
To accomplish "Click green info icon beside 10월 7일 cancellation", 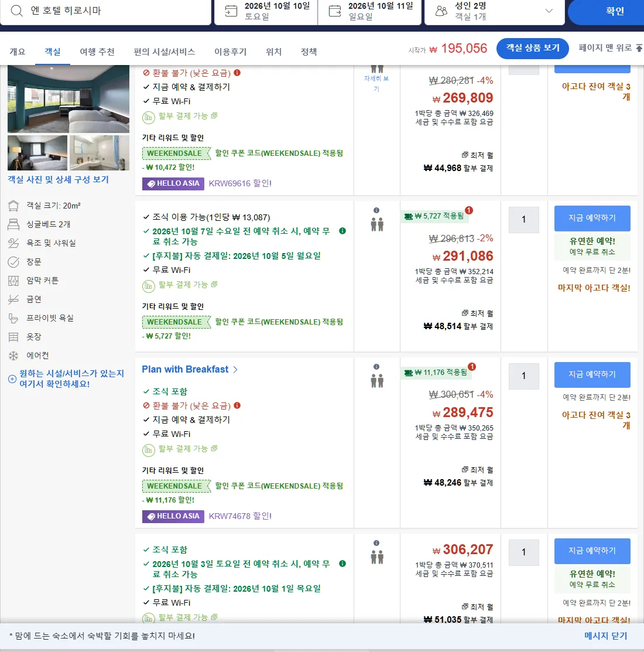I will [342, 231].
